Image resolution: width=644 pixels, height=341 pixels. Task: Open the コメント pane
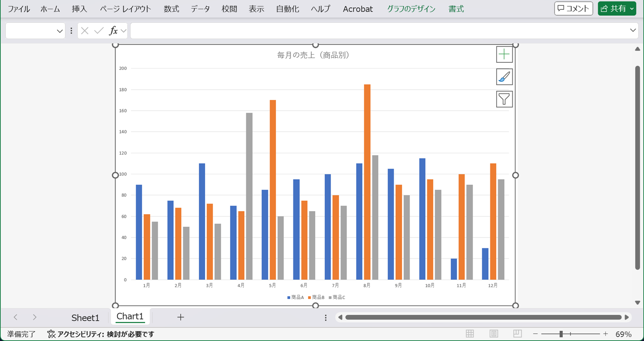(573, 8)
